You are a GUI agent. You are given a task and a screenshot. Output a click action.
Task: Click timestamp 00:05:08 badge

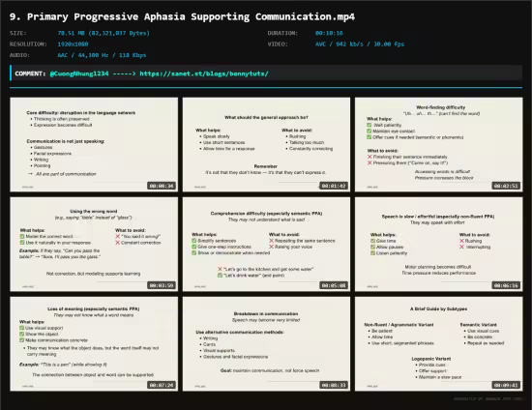pyautogui.click(x=334, y=285)
